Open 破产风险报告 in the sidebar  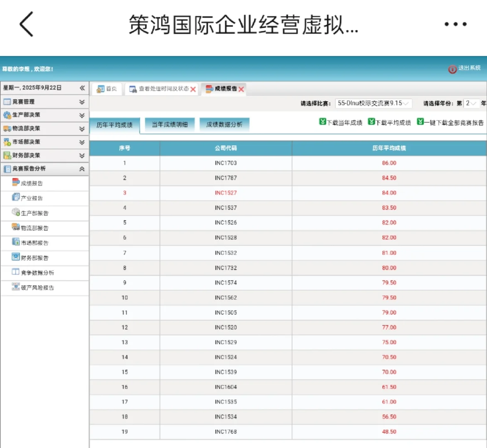point(37,288)
